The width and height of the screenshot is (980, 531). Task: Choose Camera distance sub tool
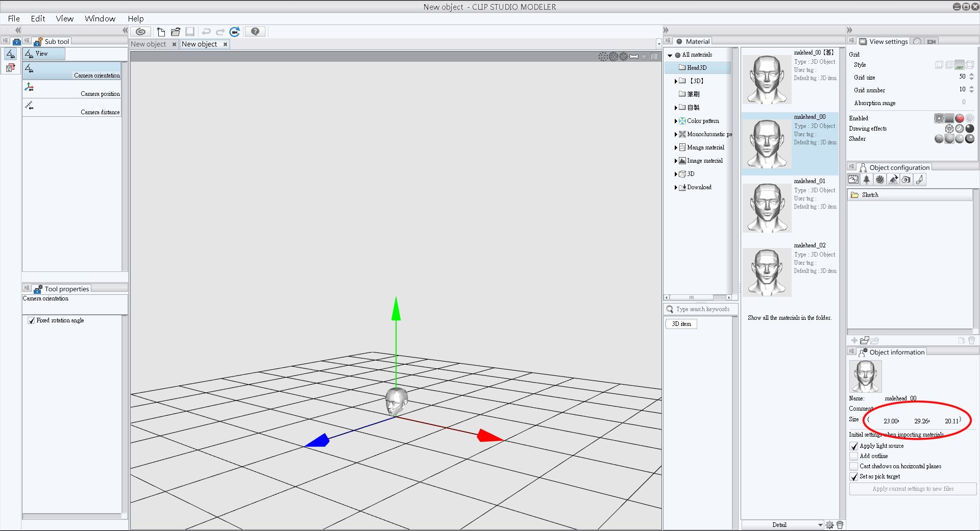(x=72, y=108)
